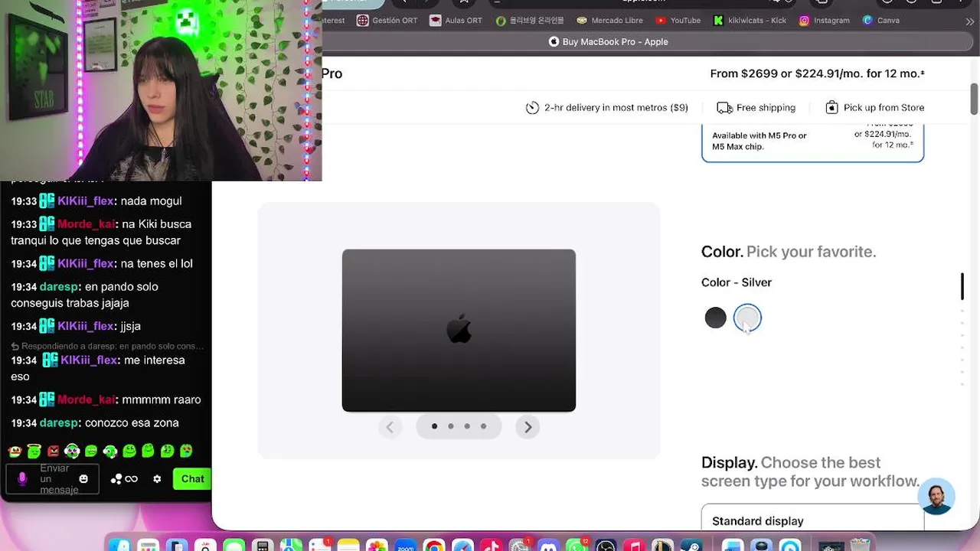Jump to second gallery dot

pyautogui.click(x=451, y=426)
